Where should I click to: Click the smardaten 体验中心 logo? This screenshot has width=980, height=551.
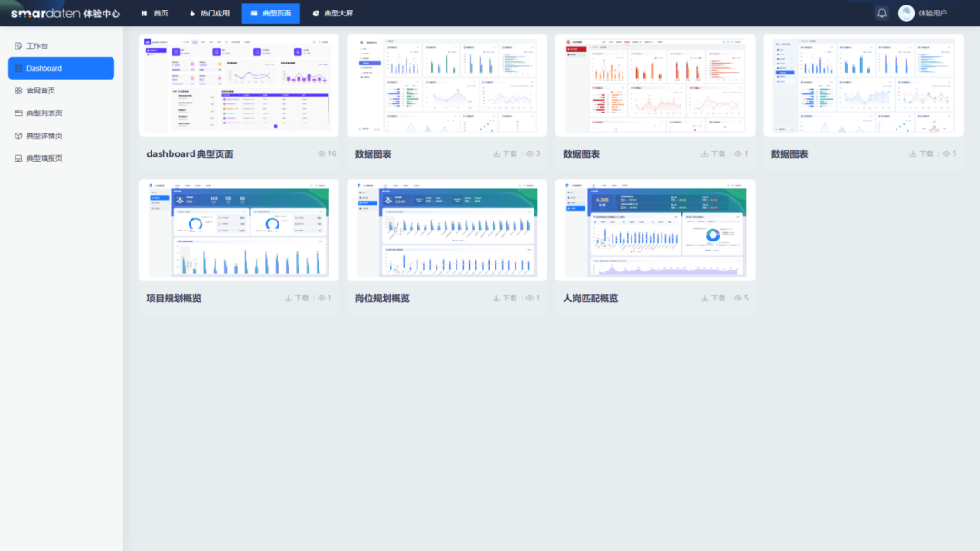65,13
